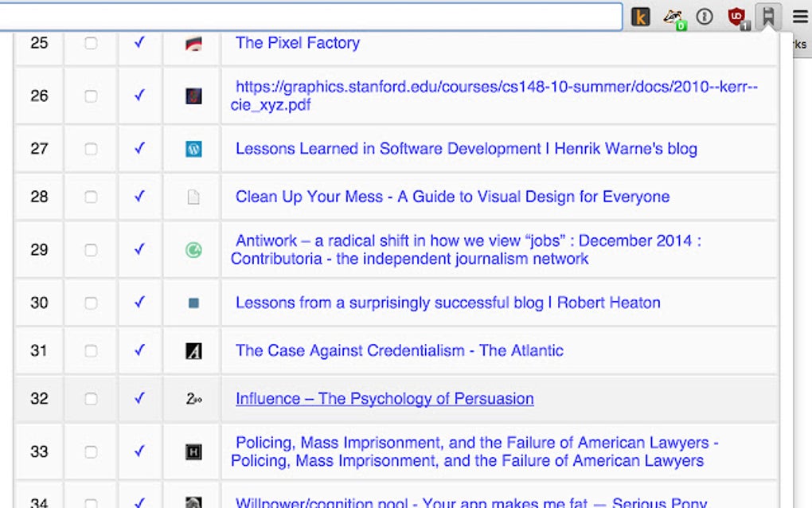Open the browser hamburger menu
The height and width of the screenshot is (508, 812).
[x=799, y=16]
